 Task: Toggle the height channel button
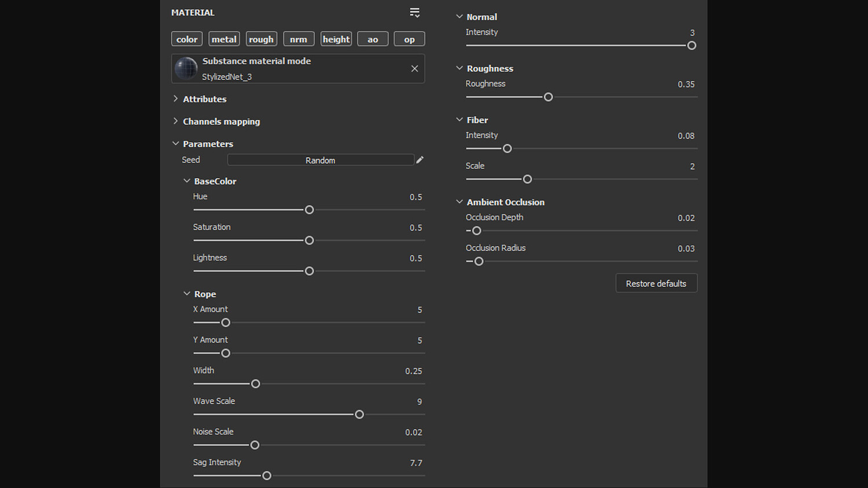point(336,39)
